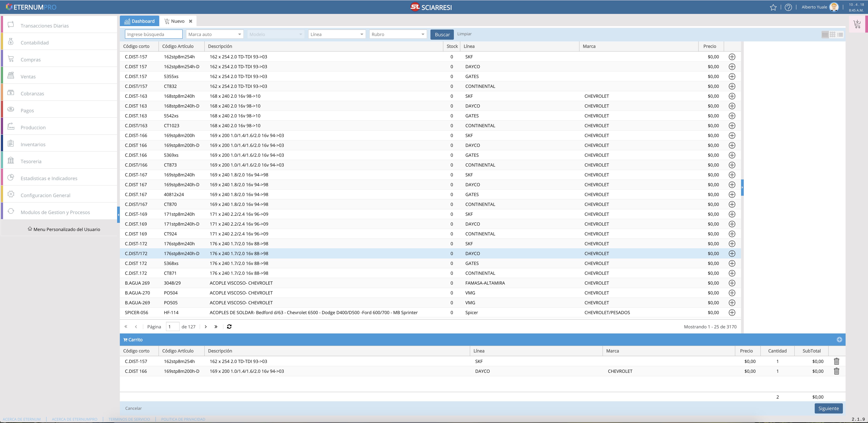The width and height of the screenshot is (868, 423).
Task: Click the favorites star icon in header
Action: coord(773,7)
